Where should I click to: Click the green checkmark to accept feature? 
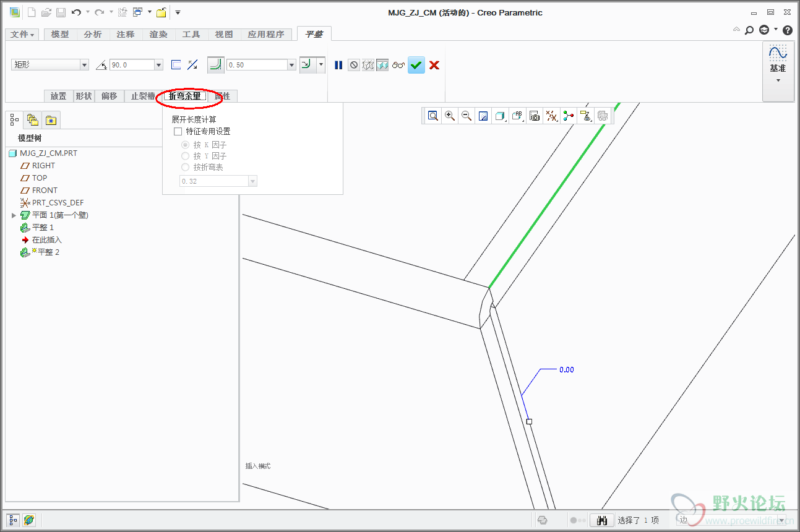pos(416,65)
